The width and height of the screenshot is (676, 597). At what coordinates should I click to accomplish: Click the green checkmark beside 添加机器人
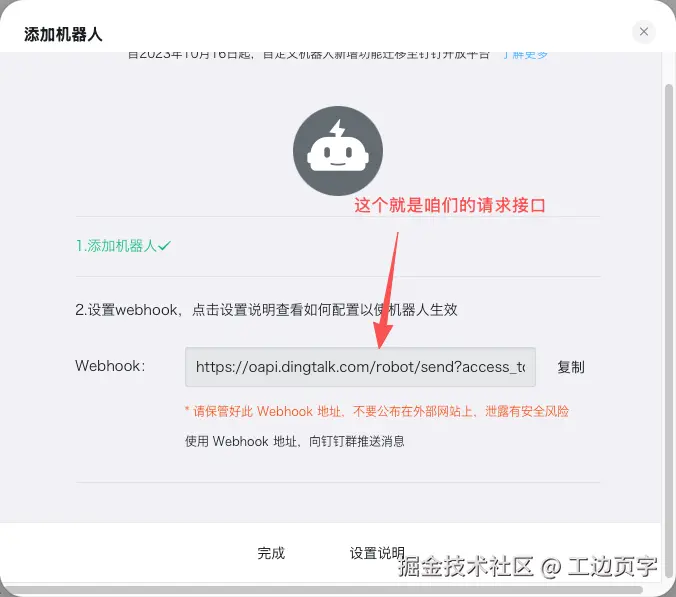pyautogui.click(x=164, y=246)
